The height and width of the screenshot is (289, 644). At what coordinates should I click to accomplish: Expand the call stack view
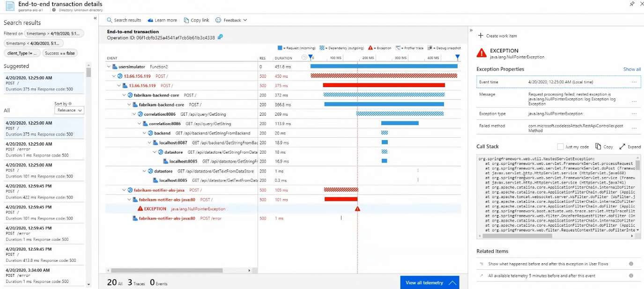(630, 147)
